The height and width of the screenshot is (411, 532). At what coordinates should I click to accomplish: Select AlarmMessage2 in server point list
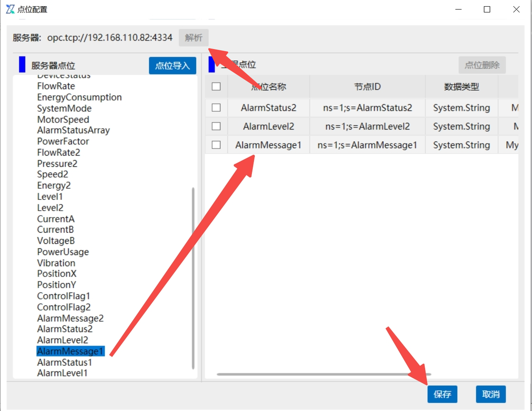[x=70, y=318]
